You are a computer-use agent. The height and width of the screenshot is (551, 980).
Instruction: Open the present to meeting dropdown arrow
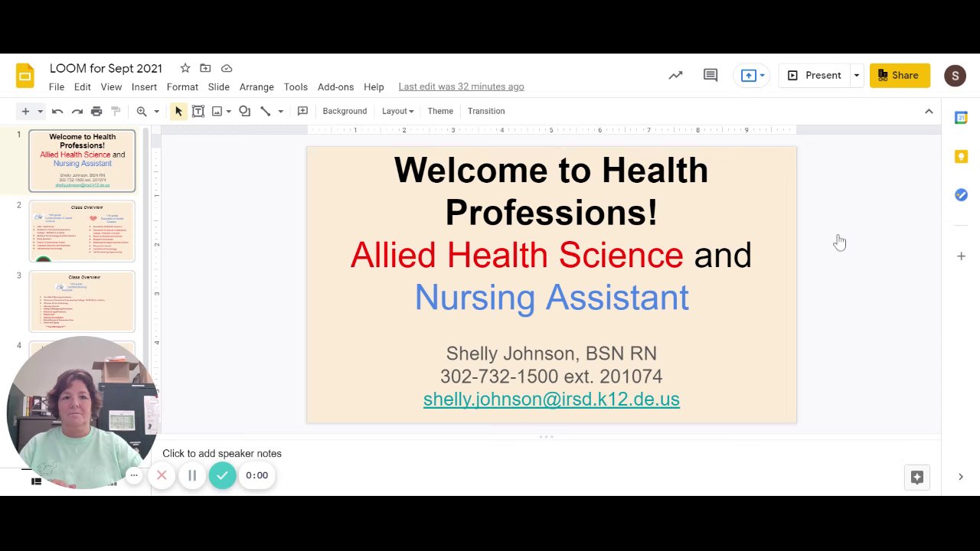[762, 75]
